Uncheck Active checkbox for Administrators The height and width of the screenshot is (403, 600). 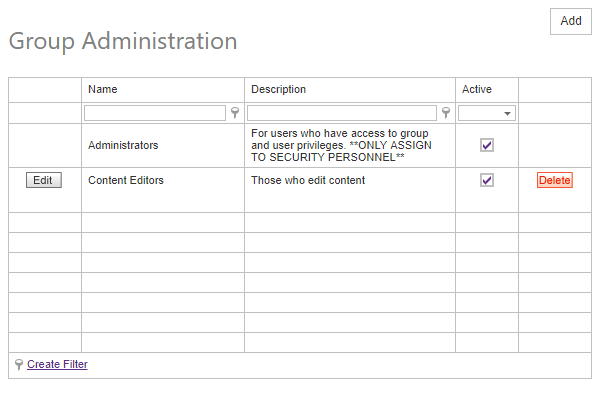coord(487,145)
